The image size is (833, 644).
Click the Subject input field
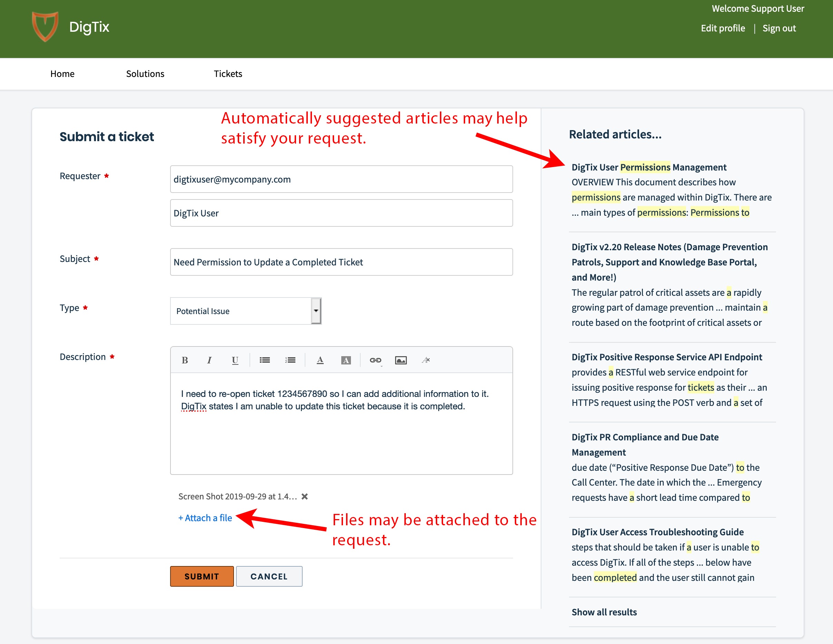(x=341, y=262)
